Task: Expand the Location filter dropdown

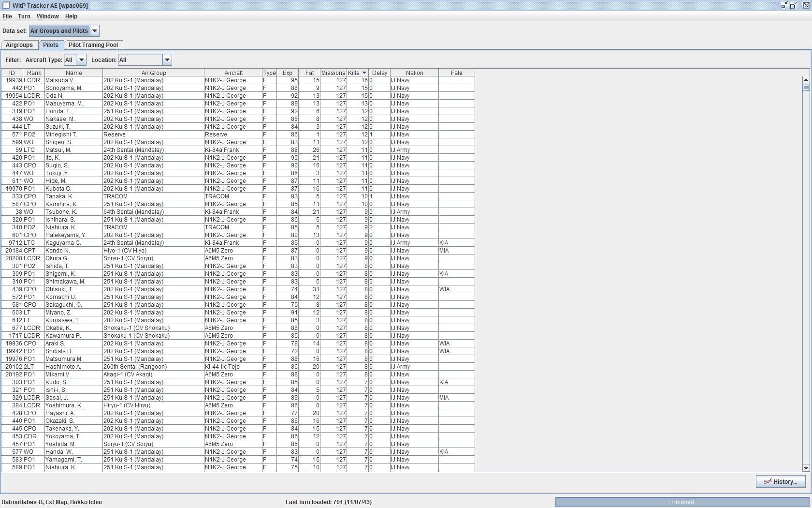Action: click(x=167, y=60)
